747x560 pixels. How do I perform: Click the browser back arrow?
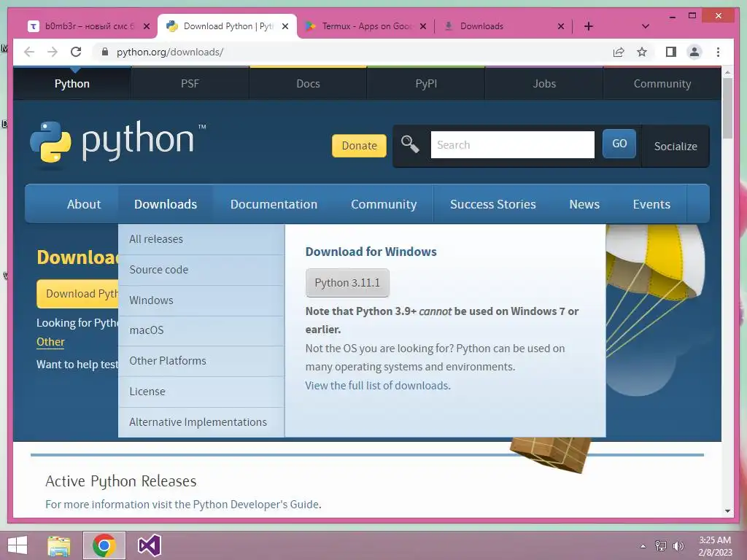(29, 52)
